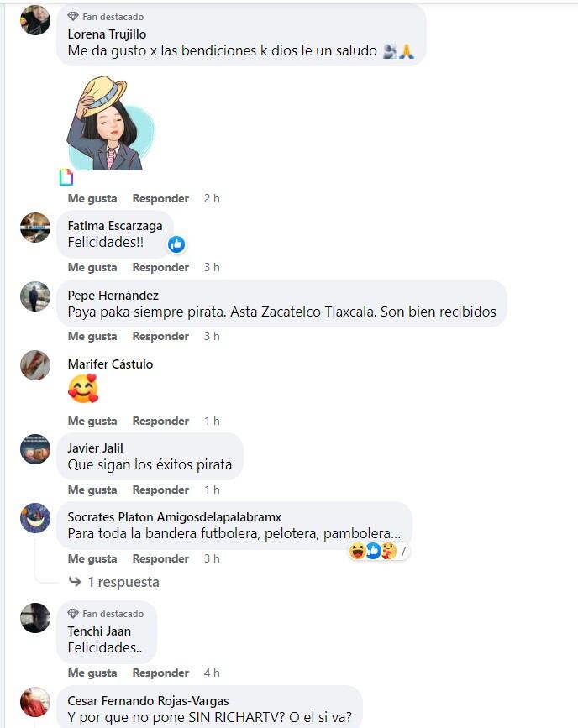Open the hat-tipping sticker in Lorena's comment

111,123
